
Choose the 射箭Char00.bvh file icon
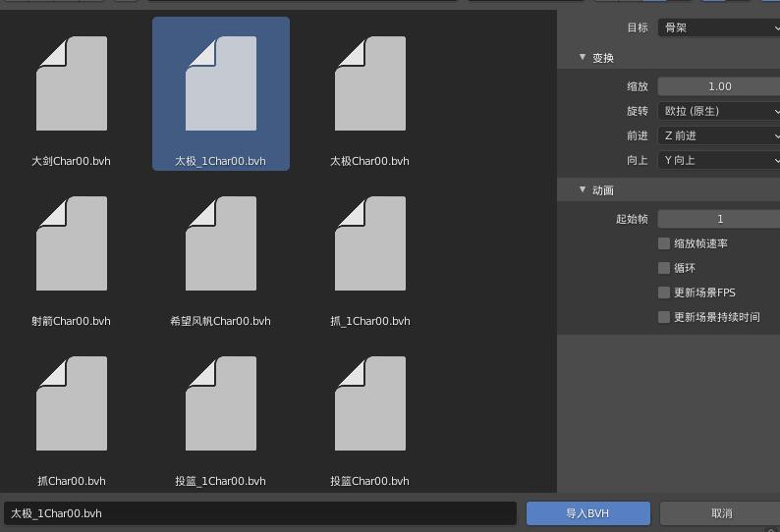(72, 243)
